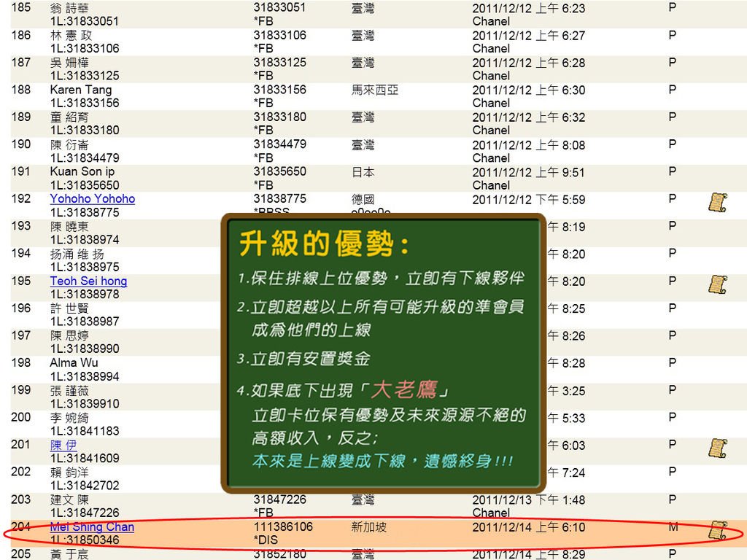Click chalkboard line 3.立即有安置獎金

click(x=303, y=359)
